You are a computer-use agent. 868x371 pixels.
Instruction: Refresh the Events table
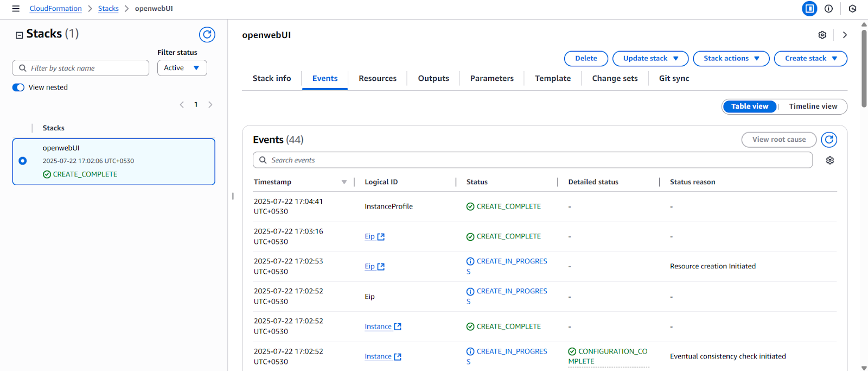(x=829, y=140)
